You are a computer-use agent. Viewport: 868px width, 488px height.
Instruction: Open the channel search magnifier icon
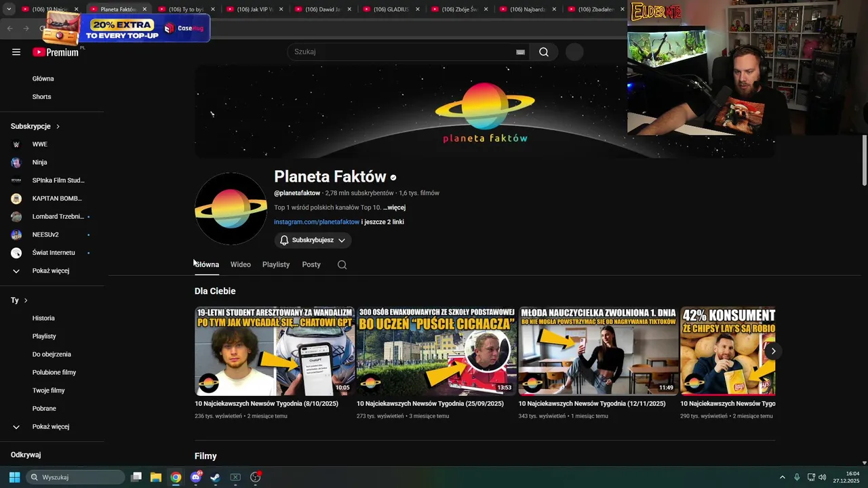tap(342, 265)
